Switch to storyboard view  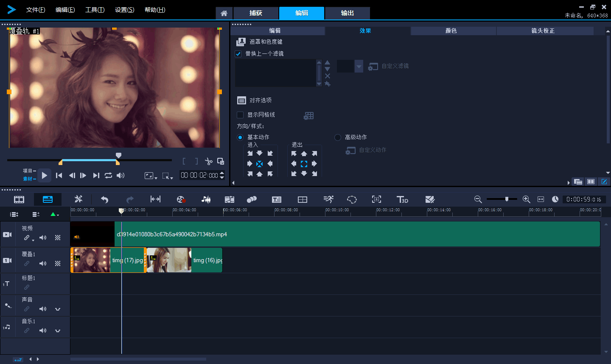[x=19, y=199]
